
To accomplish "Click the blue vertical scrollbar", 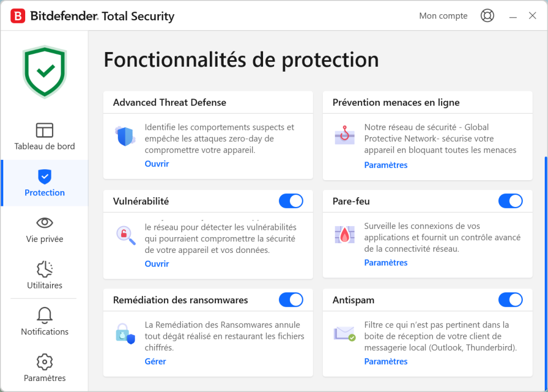I will (x=545, y=246).
